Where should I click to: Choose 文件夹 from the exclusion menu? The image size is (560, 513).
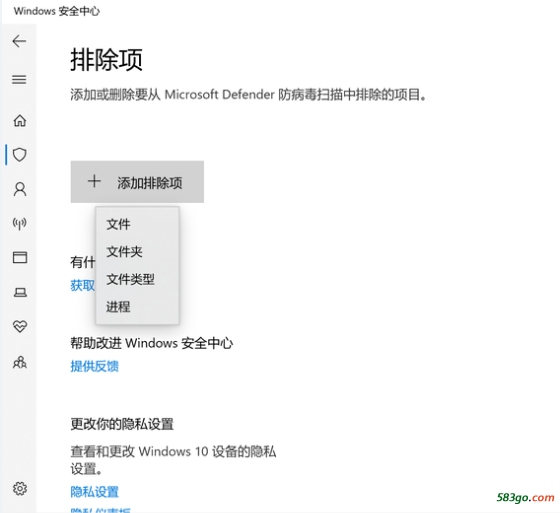[138, 252]
